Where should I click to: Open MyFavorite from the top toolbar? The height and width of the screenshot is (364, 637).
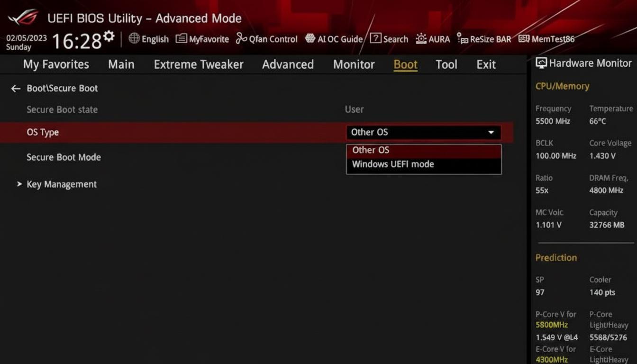pos(202,39)
